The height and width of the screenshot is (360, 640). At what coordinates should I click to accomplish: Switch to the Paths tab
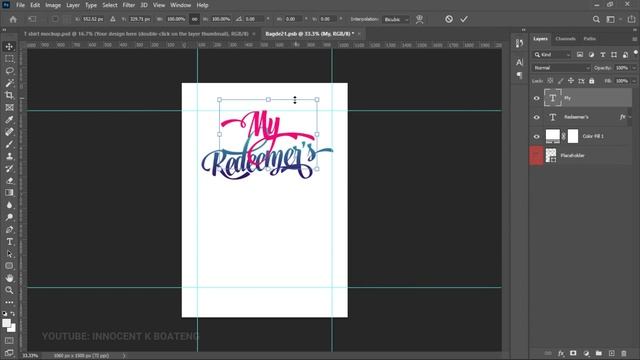pos(589,39)
